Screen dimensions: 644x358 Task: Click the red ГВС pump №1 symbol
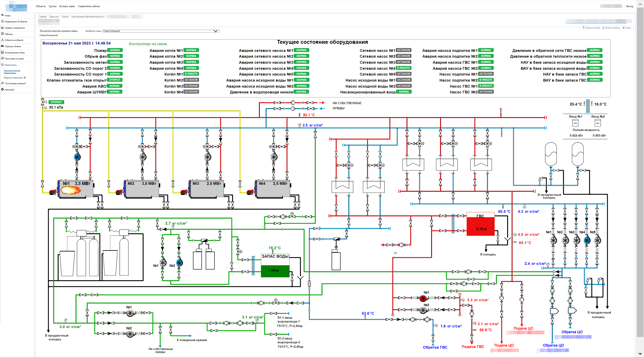(423, 298)
